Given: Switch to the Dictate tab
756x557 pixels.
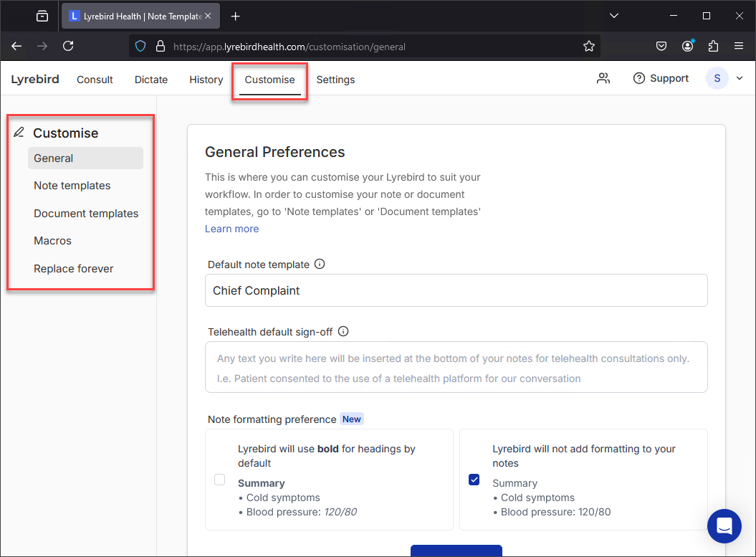Looking at the screenshot, I should (151, 80).
